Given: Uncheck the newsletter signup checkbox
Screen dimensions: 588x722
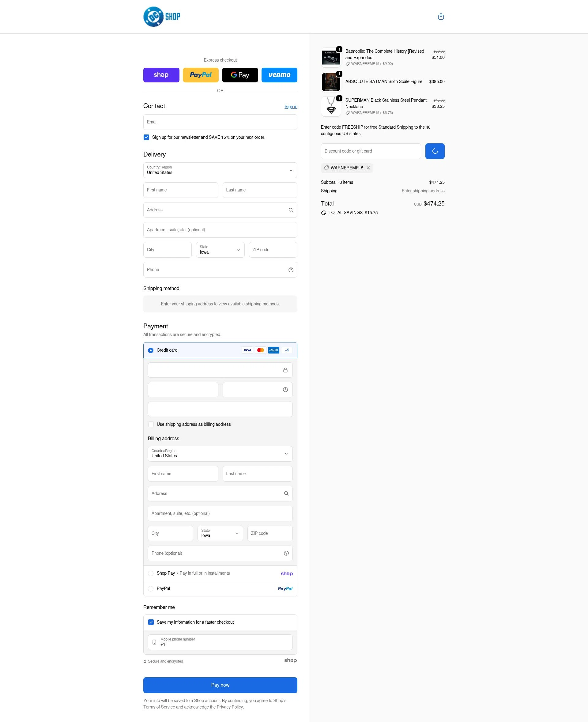Looking at the screenshot, I should 146,137.
